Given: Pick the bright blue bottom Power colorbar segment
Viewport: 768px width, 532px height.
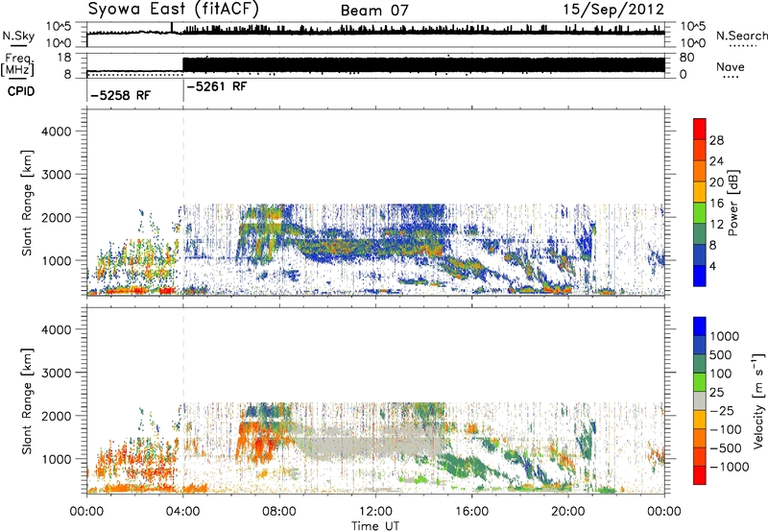Looking at the screenshot, I should [700, 277].
